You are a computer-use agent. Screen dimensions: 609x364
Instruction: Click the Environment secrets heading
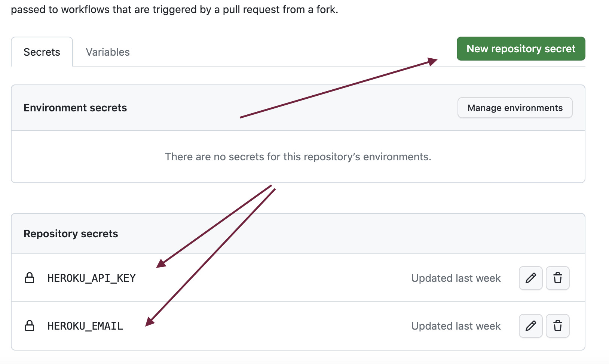75,108
